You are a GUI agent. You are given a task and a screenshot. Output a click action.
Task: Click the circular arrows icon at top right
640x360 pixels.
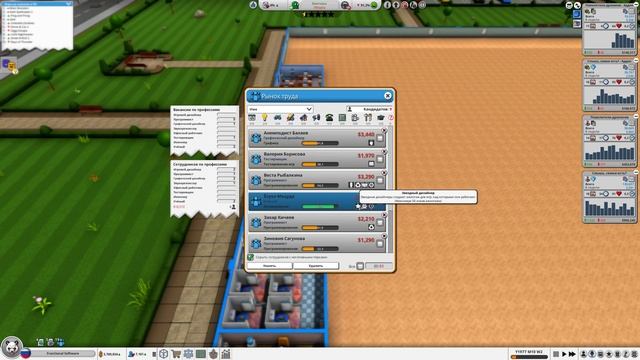click(577, 5)
